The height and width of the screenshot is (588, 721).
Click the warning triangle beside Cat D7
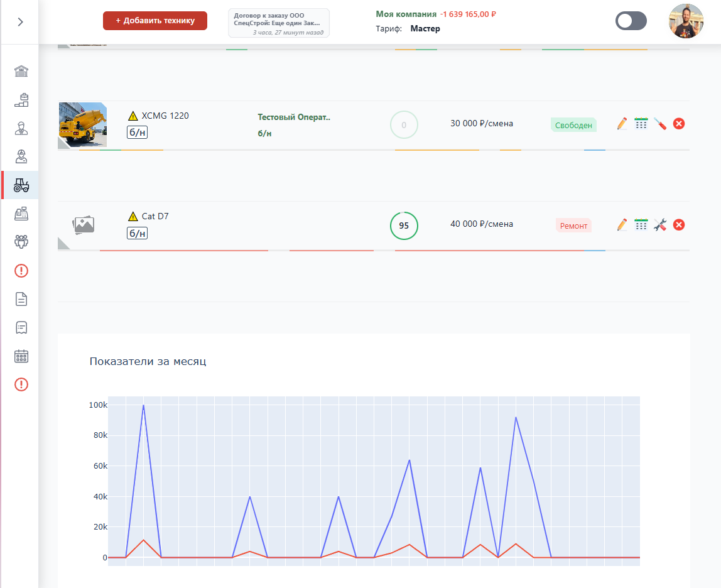[x=133, y=216]
